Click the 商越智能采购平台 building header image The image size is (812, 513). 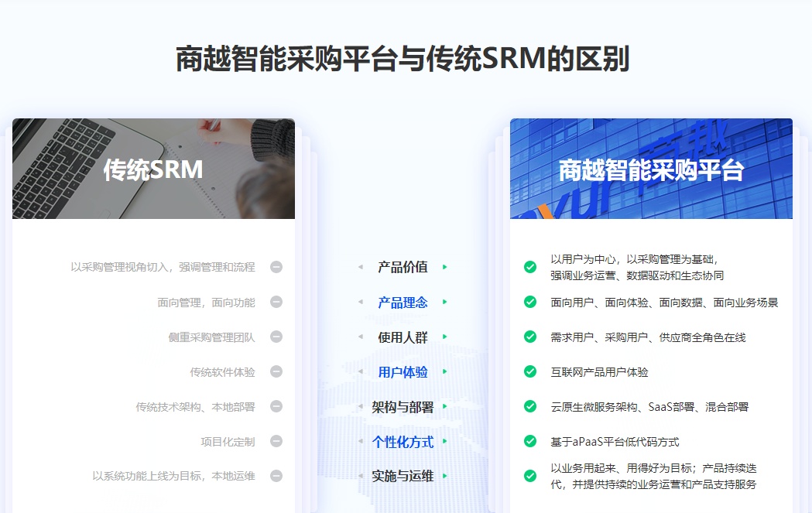click(x=652, y=169)
